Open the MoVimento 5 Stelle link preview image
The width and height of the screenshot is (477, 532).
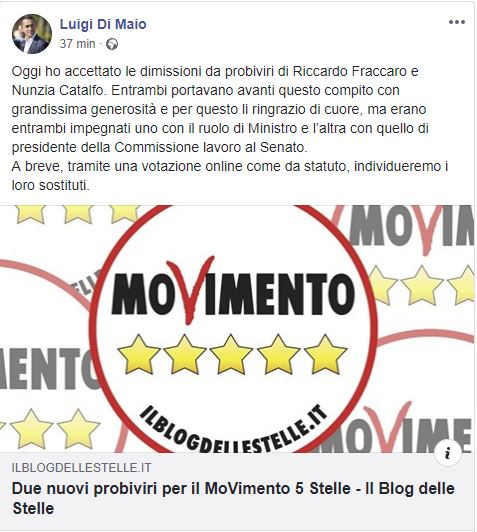[237, 329]
